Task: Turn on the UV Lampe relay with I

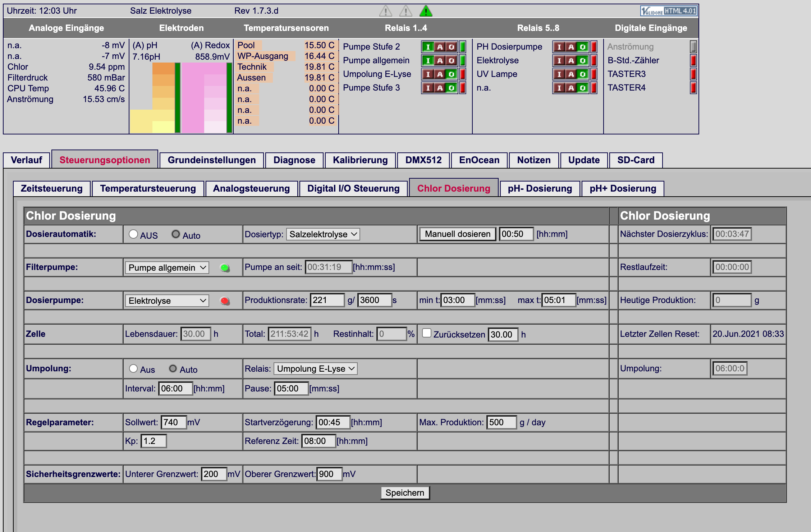Action: [x=559, y=74]
